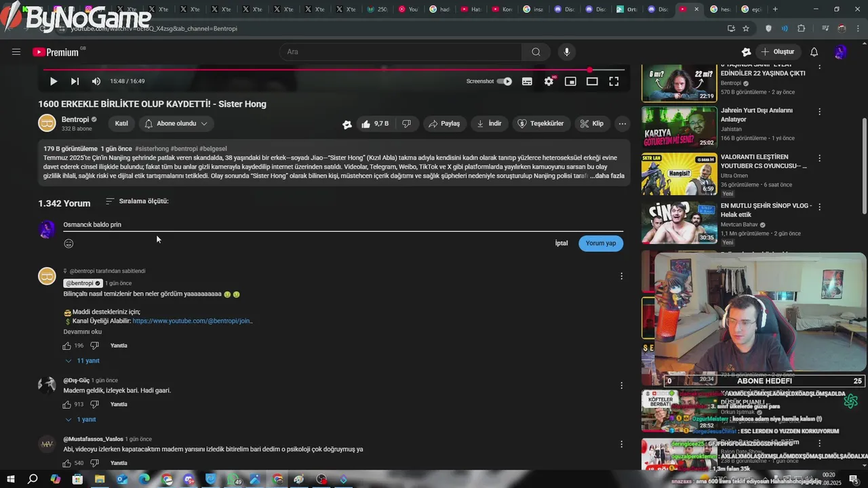
Task: Open File Explorer from the taskbar
Action: (x=100, y=479)
